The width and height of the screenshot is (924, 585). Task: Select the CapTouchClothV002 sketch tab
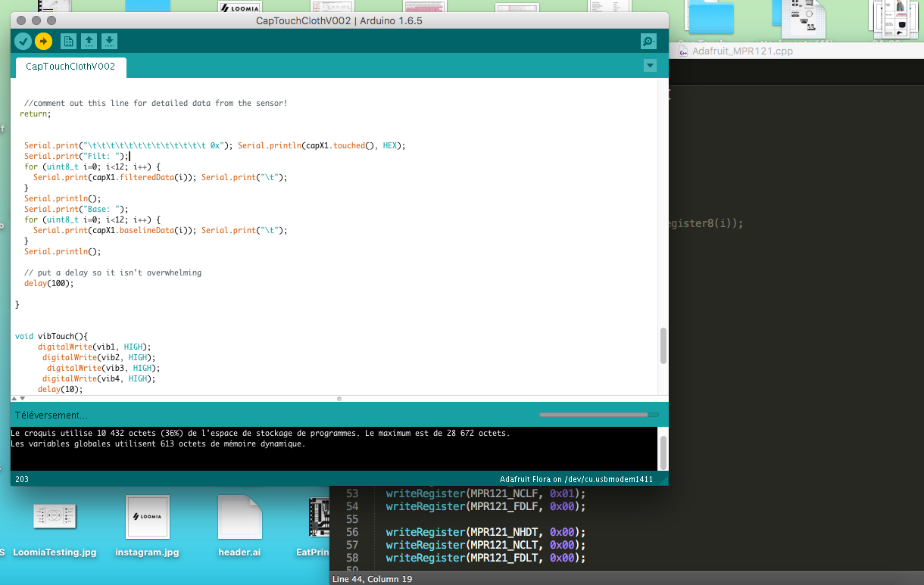click(x=70, y=67)
